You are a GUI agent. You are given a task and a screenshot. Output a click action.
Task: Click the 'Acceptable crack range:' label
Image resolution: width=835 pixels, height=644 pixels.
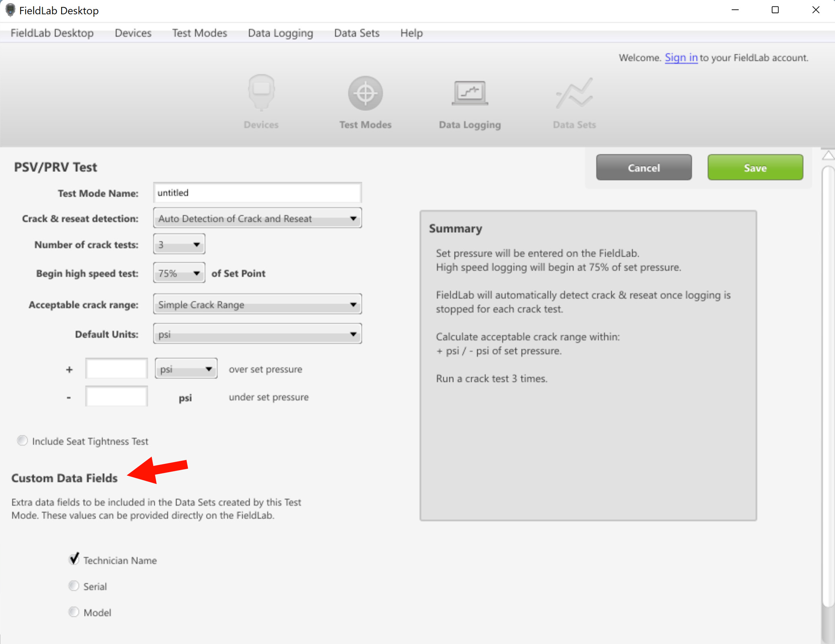pos(83,305)
